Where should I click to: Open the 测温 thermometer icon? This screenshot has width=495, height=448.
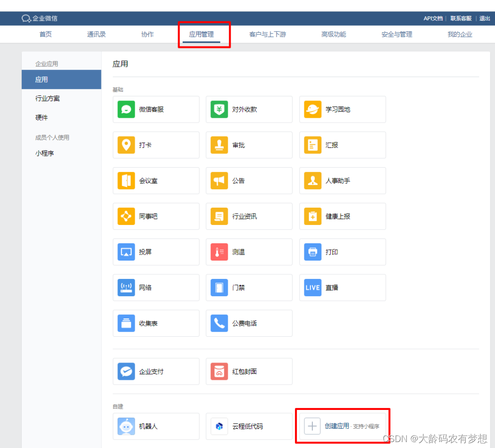pyautogui.click(x=219, y=252)
